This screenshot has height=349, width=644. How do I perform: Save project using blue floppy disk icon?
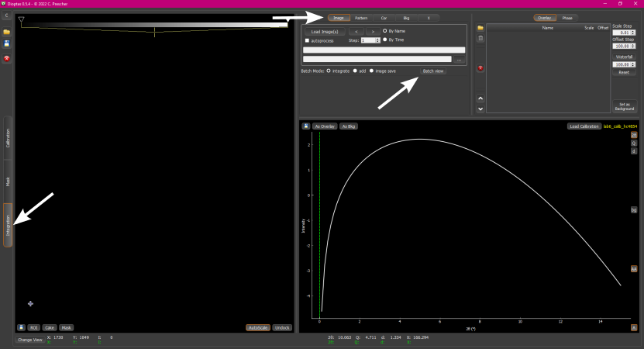6,43
